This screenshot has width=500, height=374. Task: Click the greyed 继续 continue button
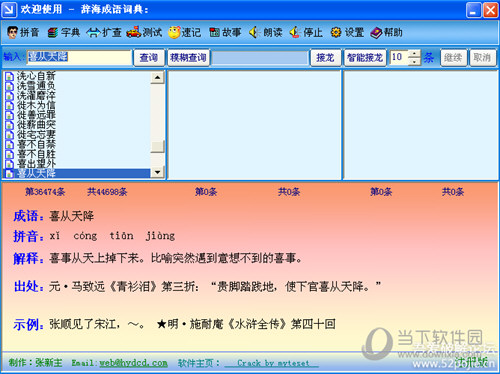click(453, 58)
